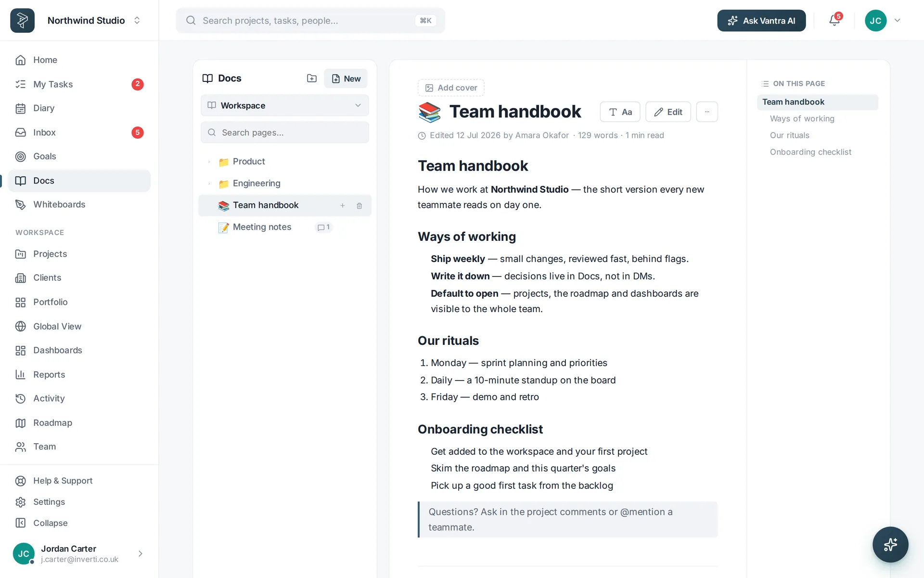Add a subpage with the plus icon
Viewport: 924px width, 578px height.
pyautogui.click(x=343, y=206)
